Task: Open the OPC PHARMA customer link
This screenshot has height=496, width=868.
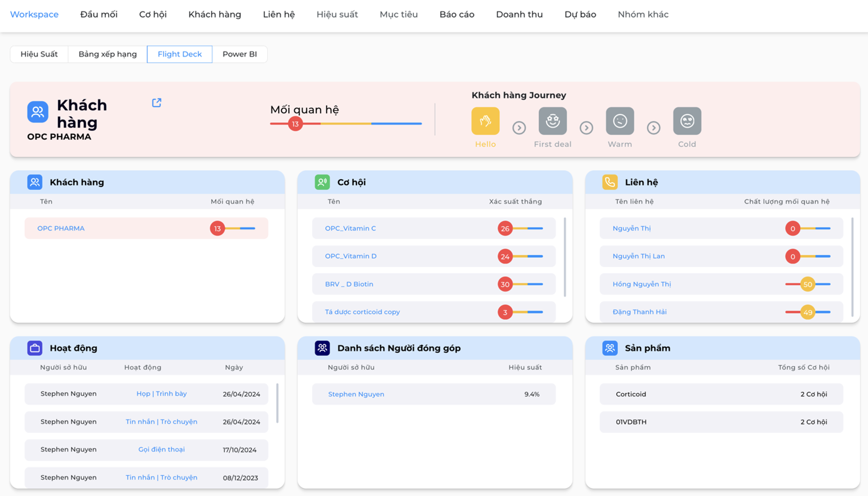Action: click(61, 228)
